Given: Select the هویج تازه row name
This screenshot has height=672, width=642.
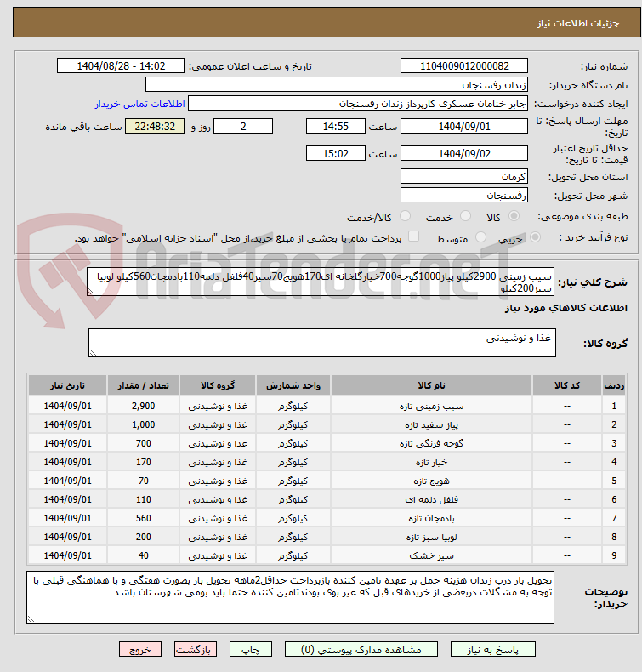Looking at the screenshot, I should click(x=431, y=481).
